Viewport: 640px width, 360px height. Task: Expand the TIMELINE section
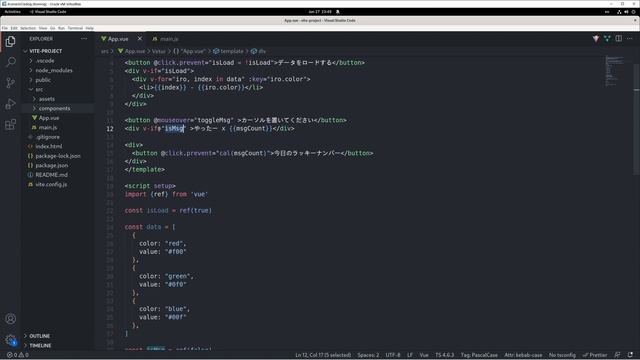click(x=40, y=345)
